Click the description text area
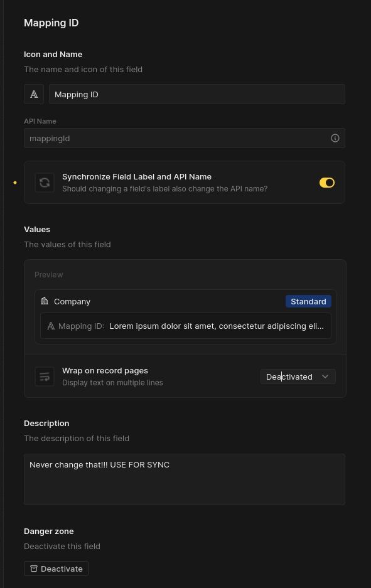 tap(185, 479)
